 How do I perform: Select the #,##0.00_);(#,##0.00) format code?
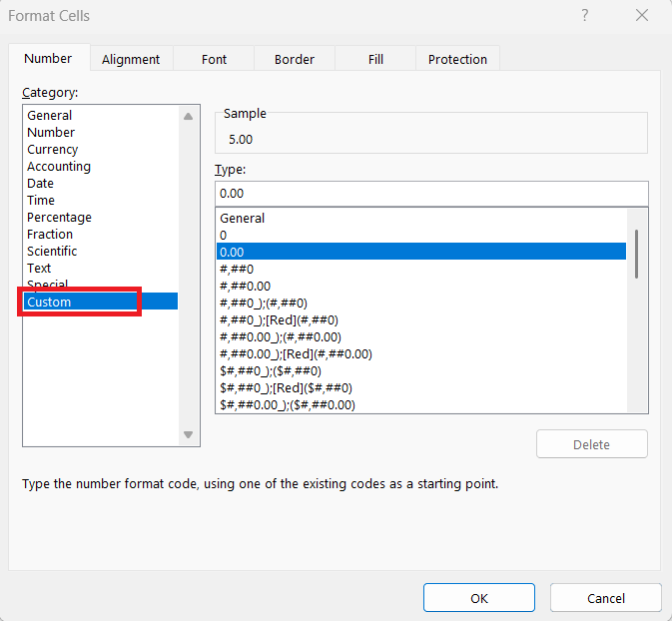pyautogui.click(x=421, y=336)
